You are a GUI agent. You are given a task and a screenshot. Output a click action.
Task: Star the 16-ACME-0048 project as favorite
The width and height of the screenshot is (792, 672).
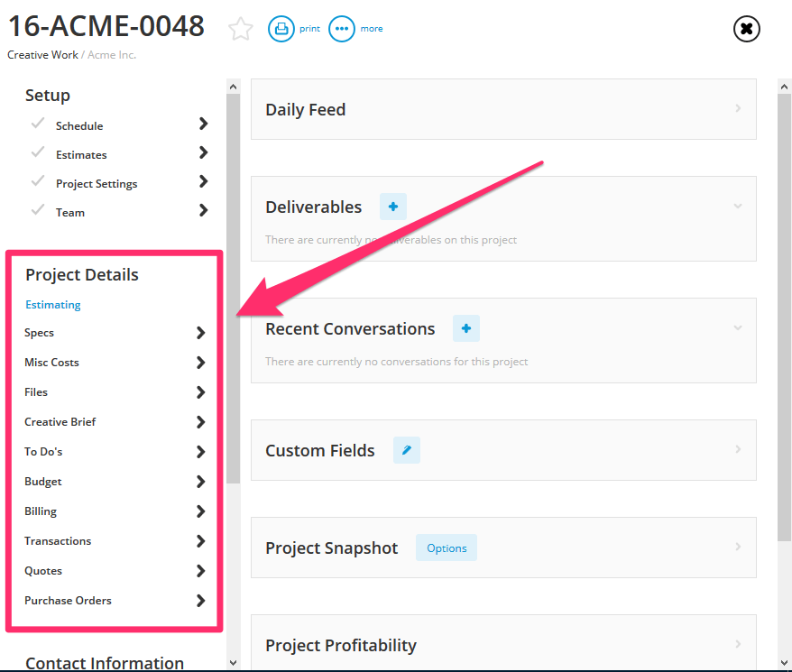pyautogui.click(x=240, y=29)
